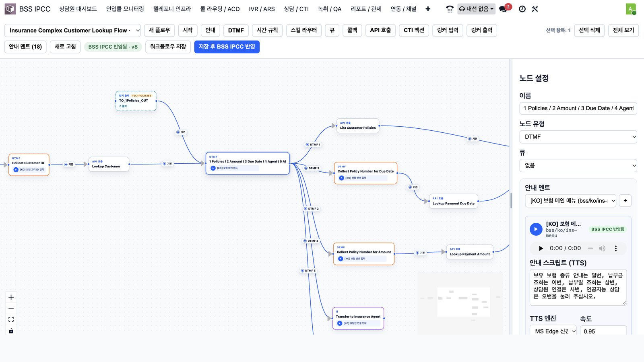
Task: Click the 전체 보기 button
Action: 623,30
